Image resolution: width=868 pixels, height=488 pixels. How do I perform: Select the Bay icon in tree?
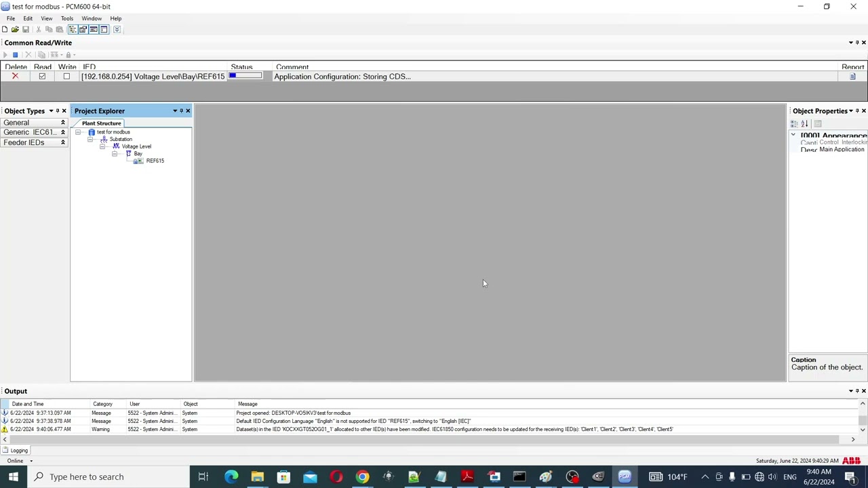(x=128, y=154)
